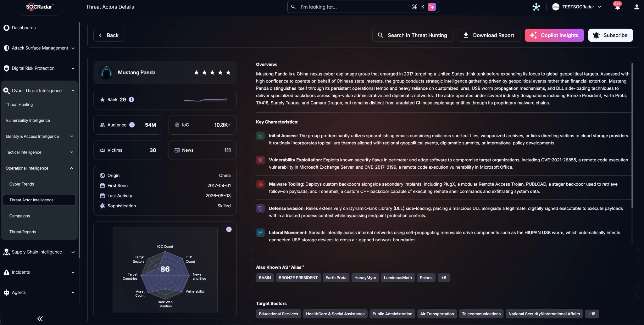Open Vulnerability Intelligence menu item
Viewport: 644px width, 325px height.
28,120
